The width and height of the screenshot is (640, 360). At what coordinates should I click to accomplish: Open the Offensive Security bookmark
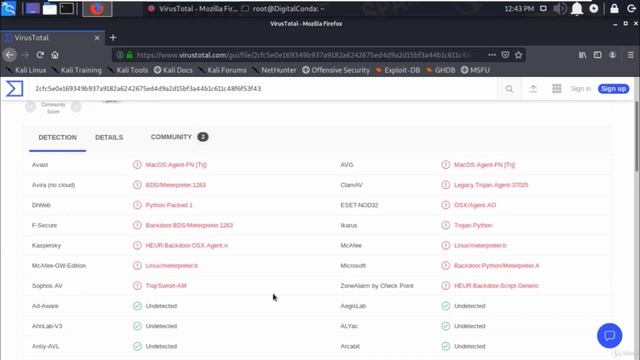[336, 70]
